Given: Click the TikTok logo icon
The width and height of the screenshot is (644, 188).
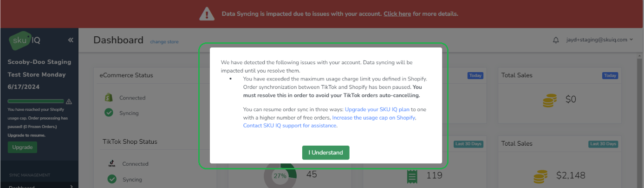Looking at the screenshot, I should [x=111, y=164].
